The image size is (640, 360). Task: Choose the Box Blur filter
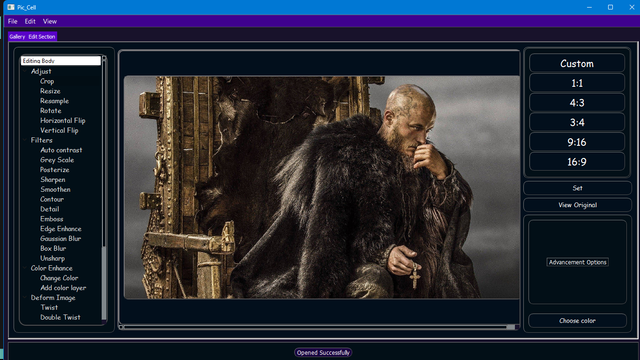point(53,248)
